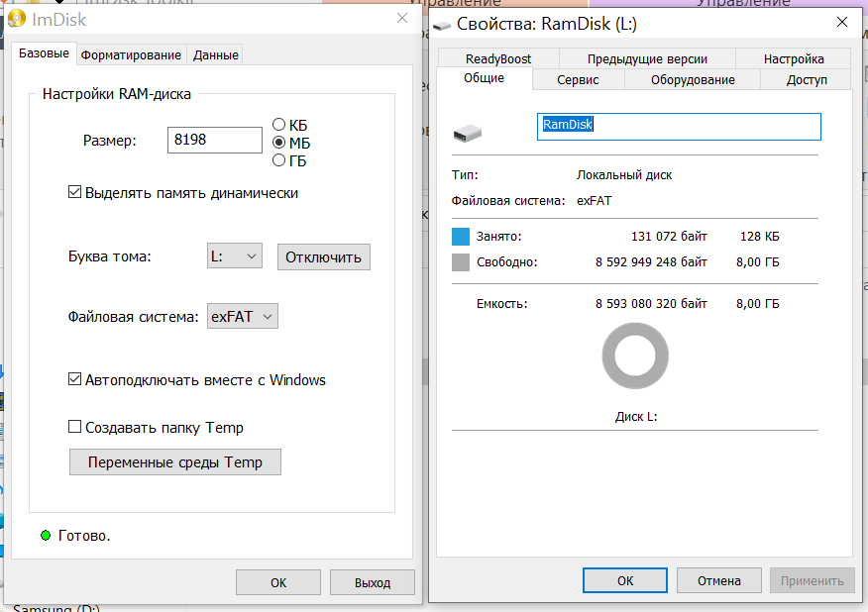Click the drive icon beside the RamDisk name
868x612 pixels.
465,133
